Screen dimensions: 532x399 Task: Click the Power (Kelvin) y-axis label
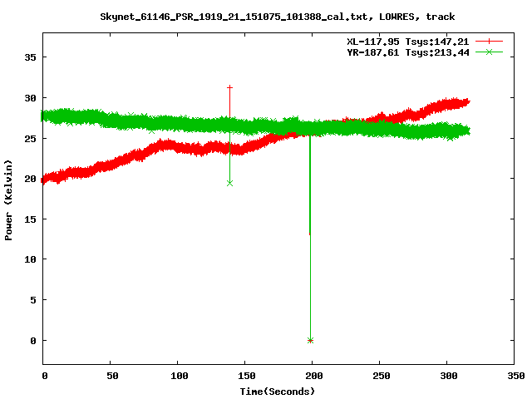pos(8,201)
